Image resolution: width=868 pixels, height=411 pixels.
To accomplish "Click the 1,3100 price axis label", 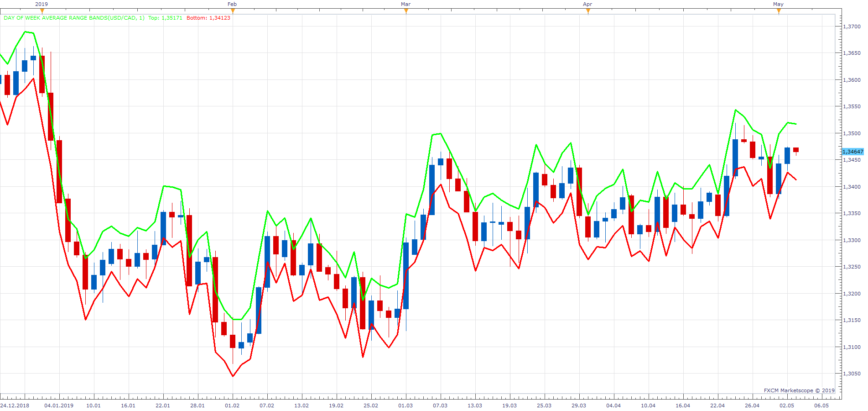I will click(852, 347).
